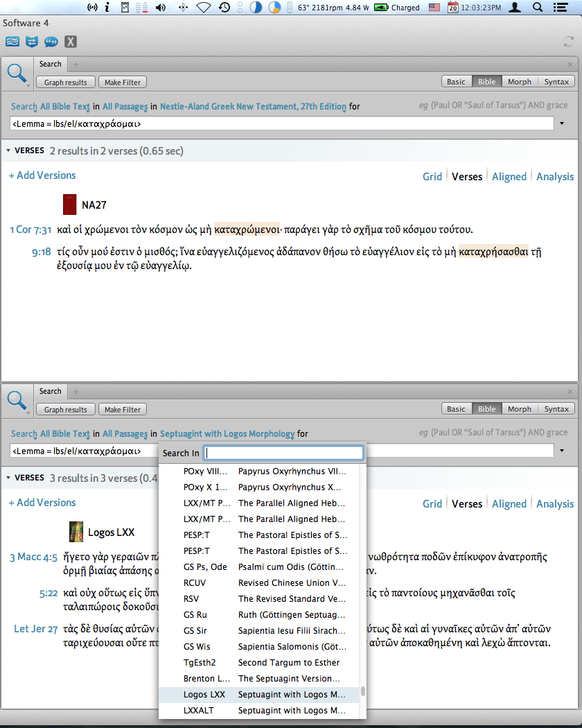
Task: Select Syntax search type in the top panel
Action: point(556,82)
